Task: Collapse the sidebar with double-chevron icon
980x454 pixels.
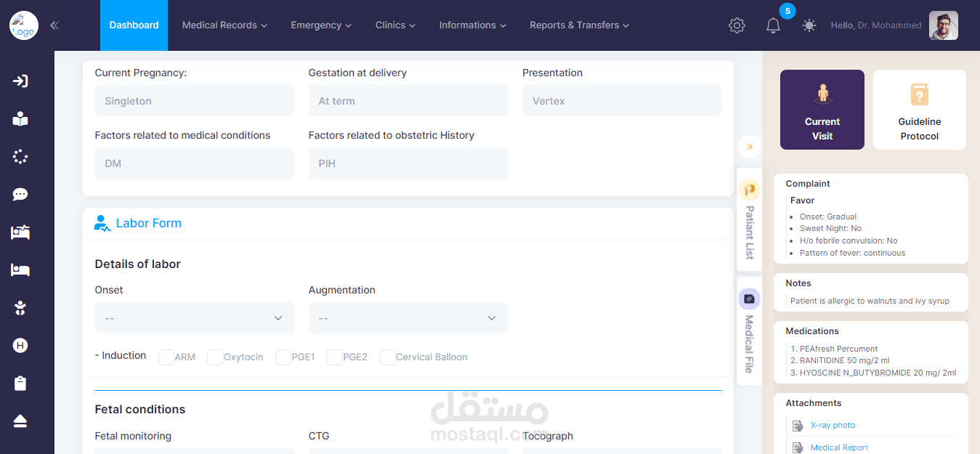Action: [54, 25]
